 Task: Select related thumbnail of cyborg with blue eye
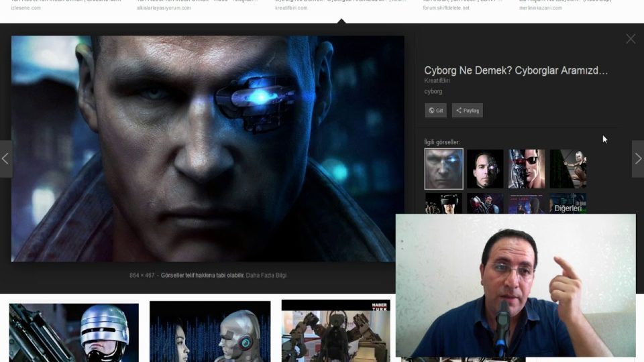tap(443, 169)
